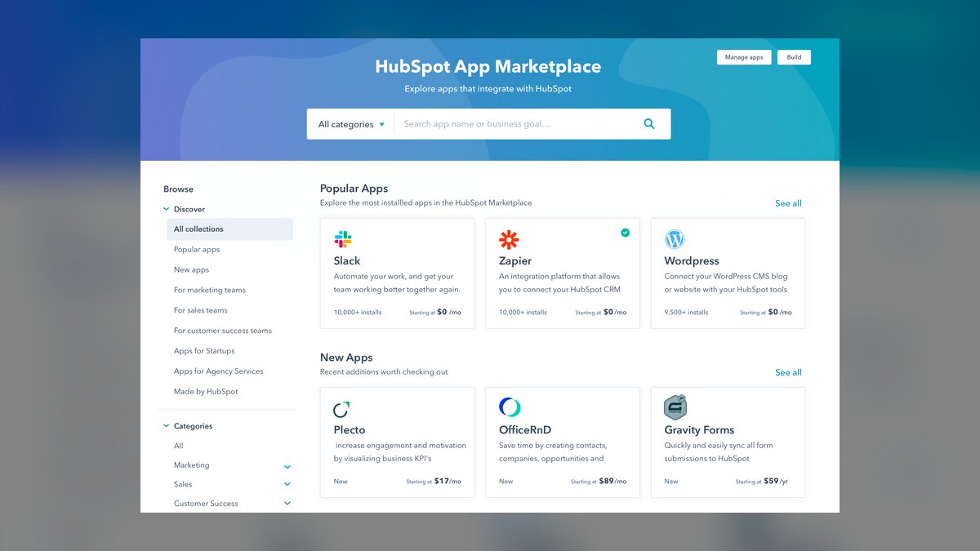Open the Gravity Forms app title
Viewport: 980px width, 551px height.
click(x=699, y=430)
